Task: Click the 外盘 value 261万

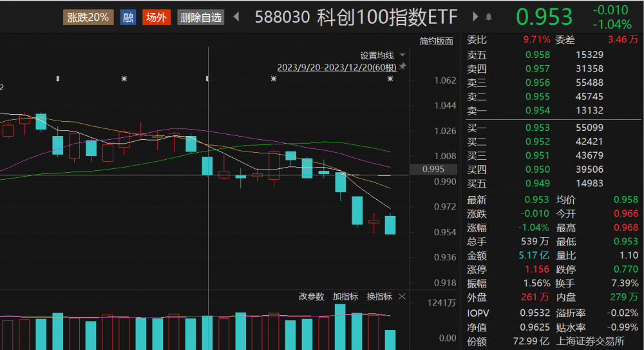Action: click(536, 297)
